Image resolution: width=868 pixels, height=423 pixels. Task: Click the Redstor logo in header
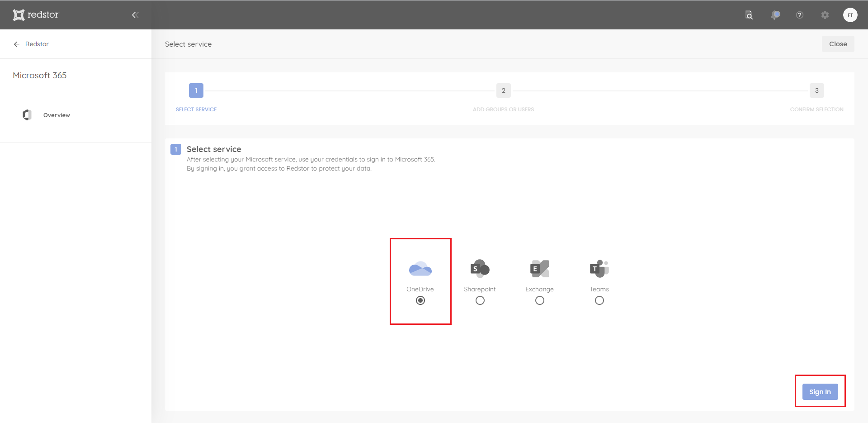tap(36, 15)
